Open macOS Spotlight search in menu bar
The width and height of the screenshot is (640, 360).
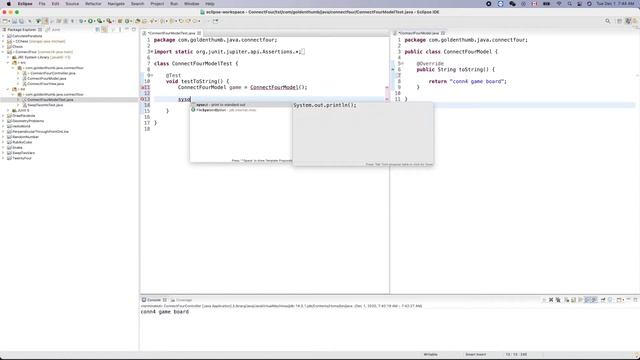(x=569, y=4)
